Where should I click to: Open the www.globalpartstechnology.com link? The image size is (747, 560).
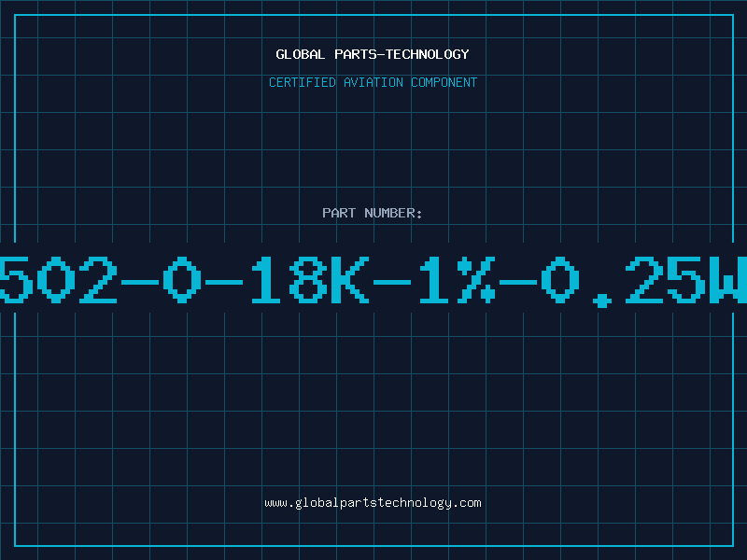tap(373, 503)
